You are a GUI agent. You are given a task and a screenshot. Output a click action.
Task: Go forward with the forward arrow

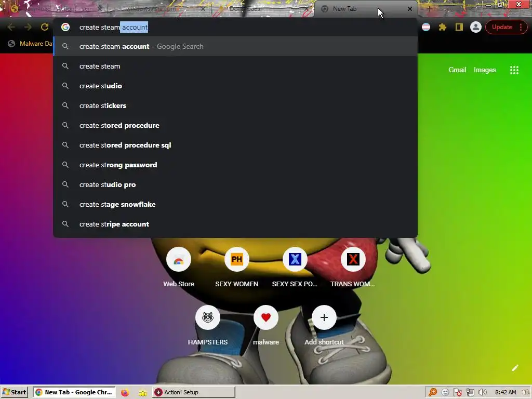pyautogui.click(x=28, y=27)
